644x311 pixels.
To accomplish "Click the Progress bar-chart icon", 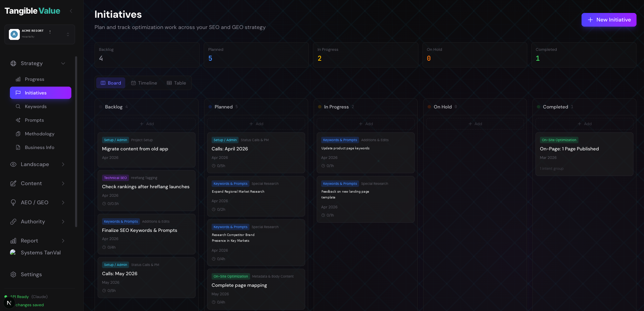I will coord(18,79).
